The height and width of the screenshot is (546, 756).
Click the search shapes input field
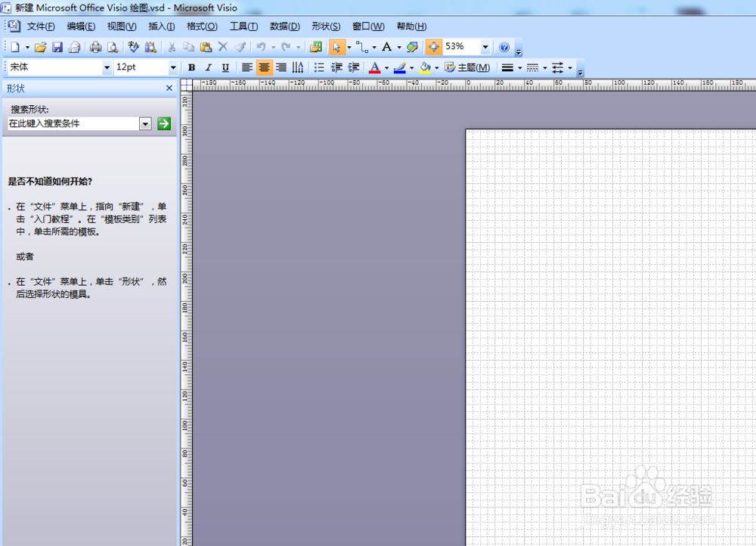coord(74,124)
